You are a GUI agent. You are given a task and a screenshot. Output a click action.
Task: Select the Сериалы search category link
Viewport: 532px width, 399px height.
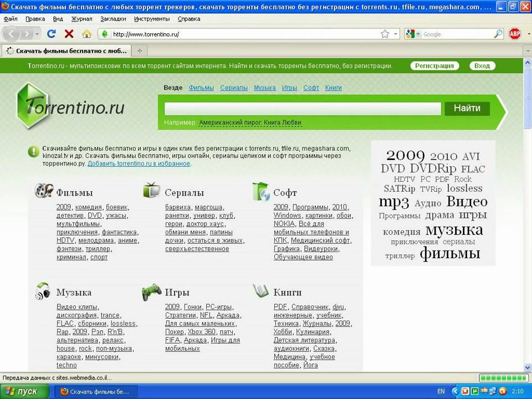(x=234, y=88)
